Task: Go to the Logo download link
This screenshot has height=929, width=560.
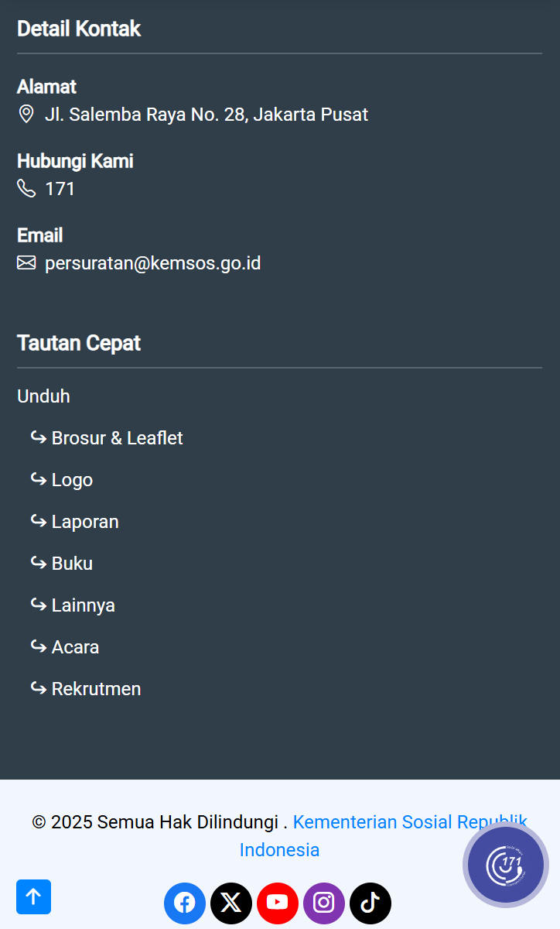Action: click(72, 480)
